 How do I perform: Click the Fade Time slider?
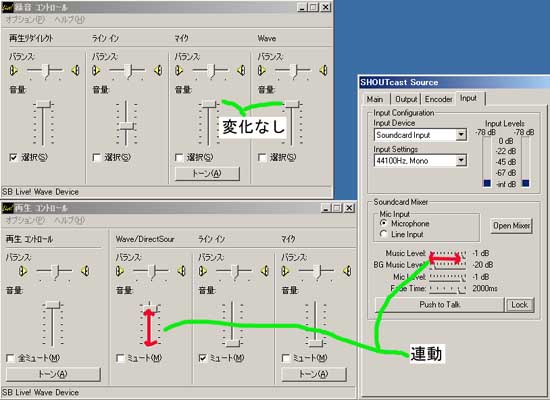pyautogui.click(x=448, y=289)
